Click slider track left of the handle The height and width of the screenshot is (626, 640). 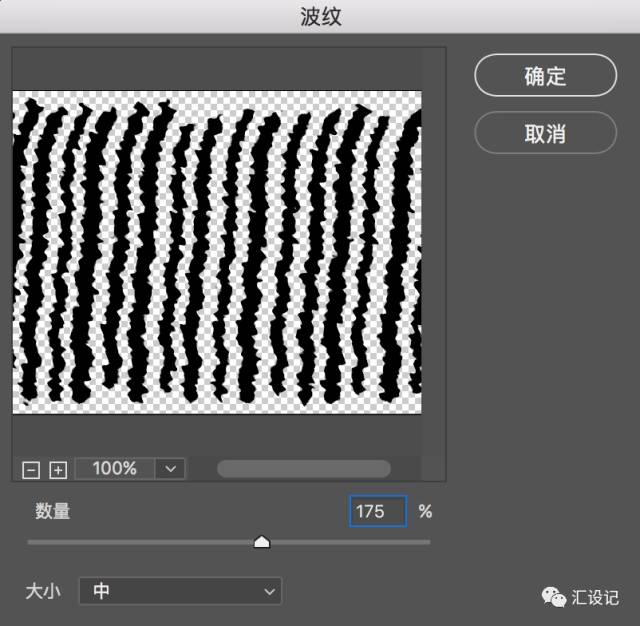tap(140, 542)
